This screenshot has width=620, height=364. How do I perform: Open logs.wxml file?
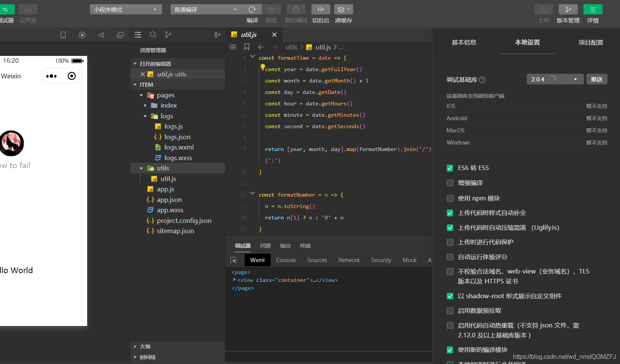pos(179,147)
